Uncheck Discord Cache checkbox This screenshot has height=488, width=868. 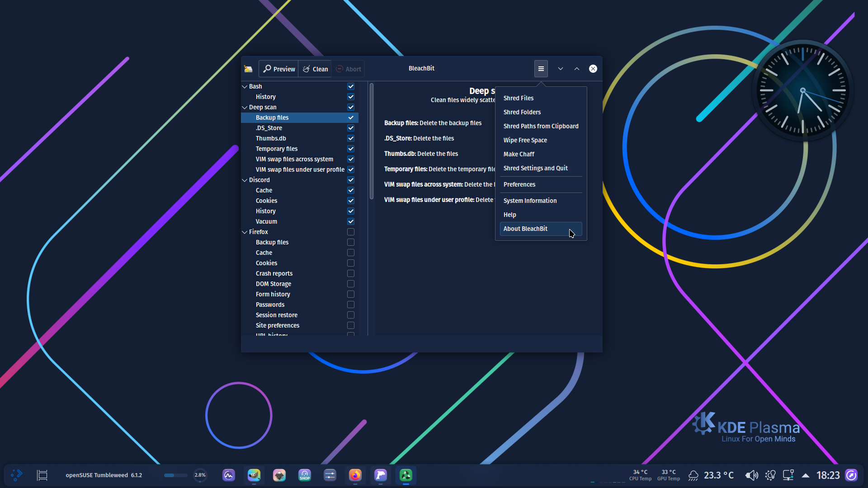pyautogui.click(x=351, y=190)
